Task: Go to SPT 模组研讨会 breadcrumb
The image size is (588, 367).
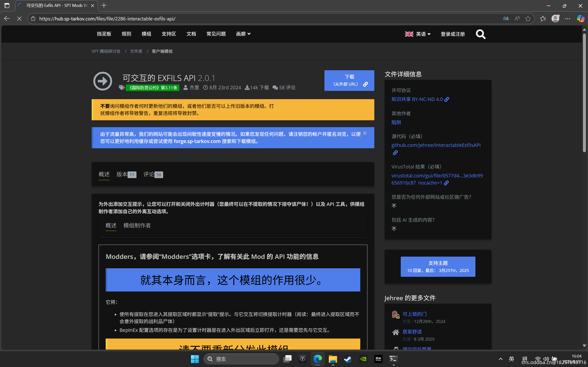Action: [106, 51]
